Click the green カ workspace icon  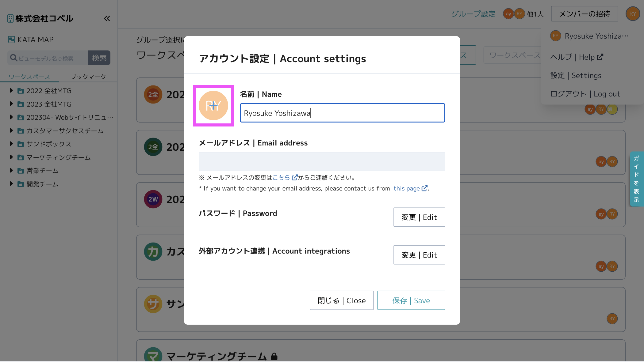(x=153, y=252)
